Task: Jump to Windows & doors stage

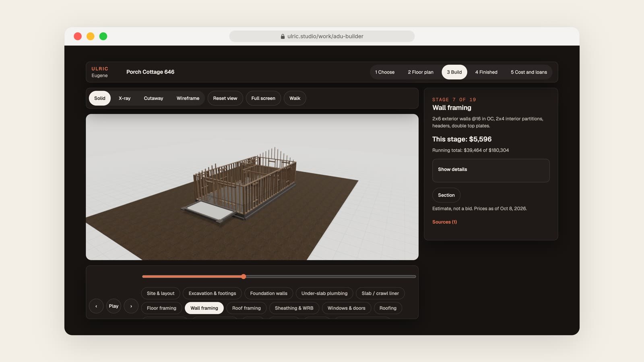Action: [347, 308]
